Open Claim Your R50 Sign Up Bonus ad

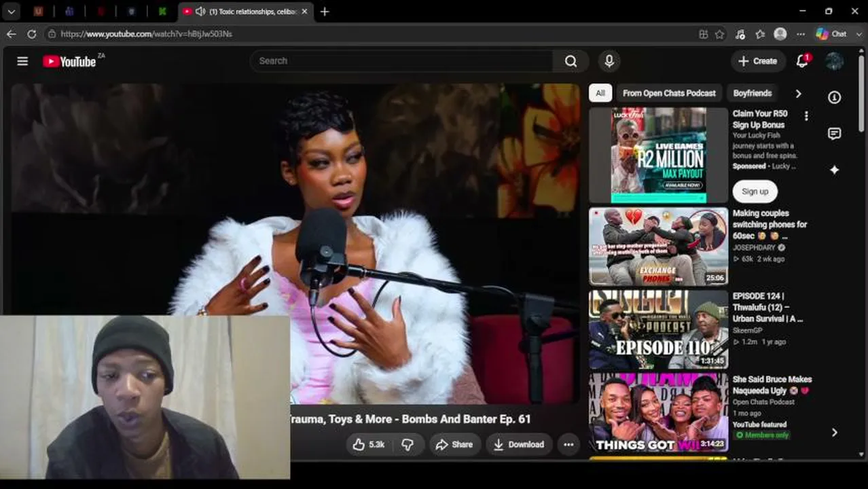[760, 120]
